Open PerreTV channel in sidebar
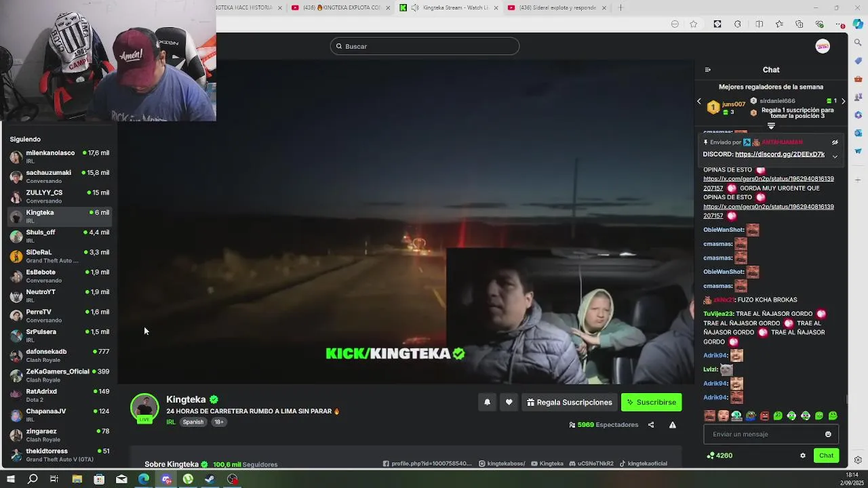Screen dimensions: 868x488 pos(60,316)
